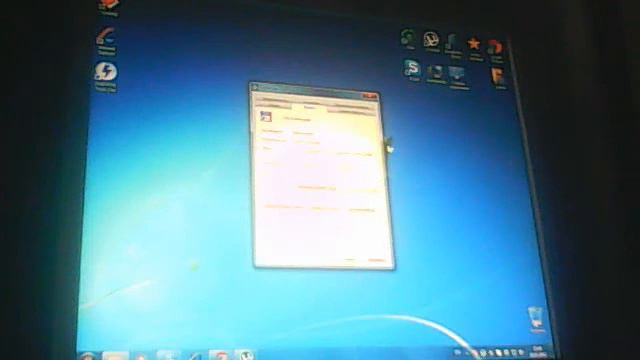
Task: Click the program icon inside the dialog
Action: tap(266, 116)
